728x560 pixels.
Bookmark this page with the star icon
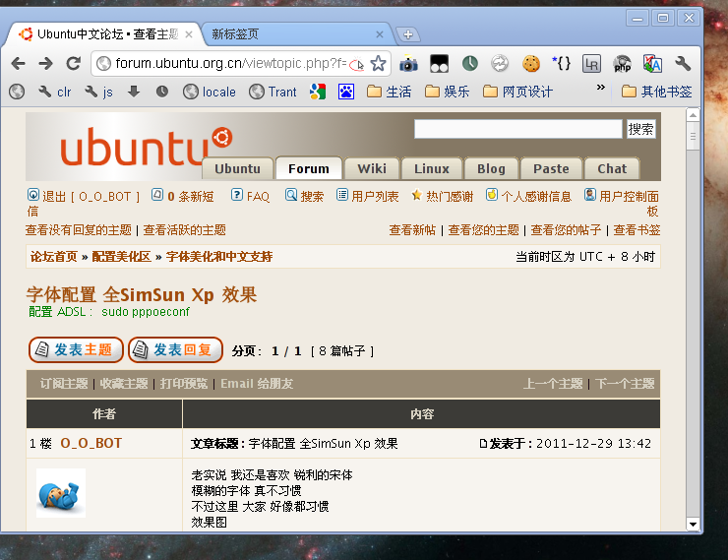click(x=379, y=63)
